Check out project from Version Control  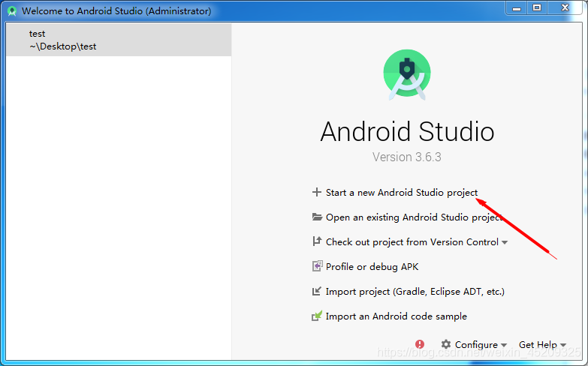click(412, 242)
